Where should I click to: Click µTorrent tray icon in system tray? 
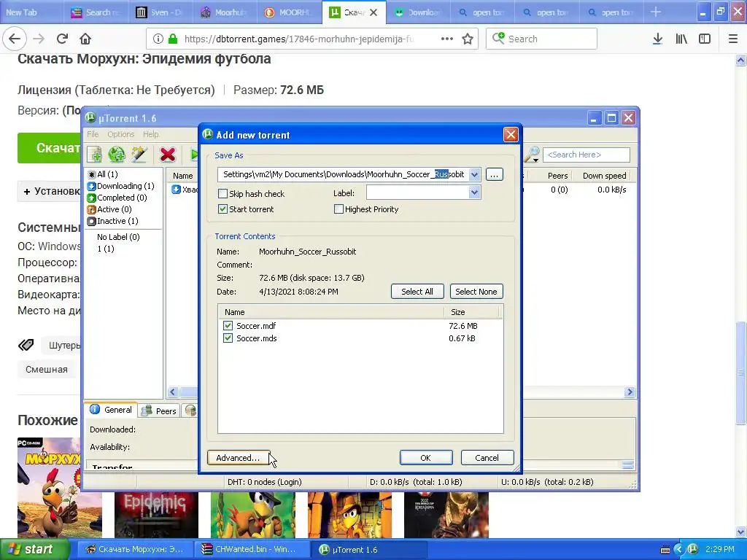click(x=693, y=549)
